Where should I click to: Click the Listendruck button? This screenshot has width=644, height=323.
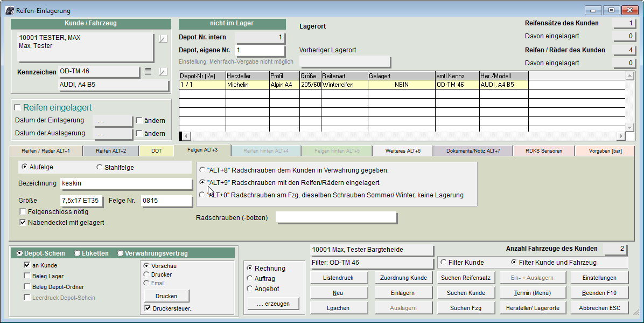click(339, 278)
